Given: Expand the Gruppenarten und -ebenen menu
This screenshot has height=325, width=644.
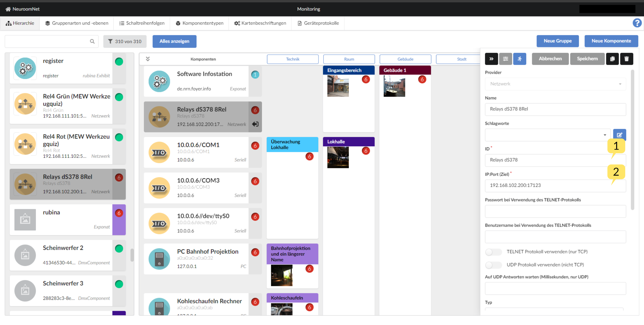Looking at the screenshot, I should coord(77,23).
